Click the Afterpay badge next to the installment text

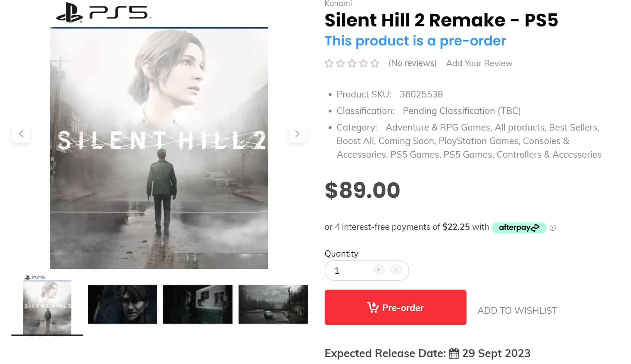[x=519, y=228]
